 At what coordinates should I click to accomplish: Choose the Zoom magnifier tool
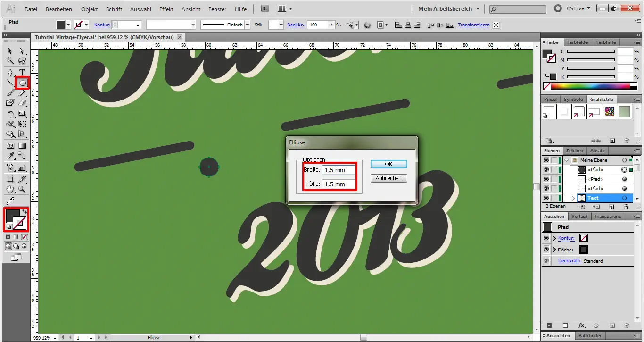[x=22, y=190]
